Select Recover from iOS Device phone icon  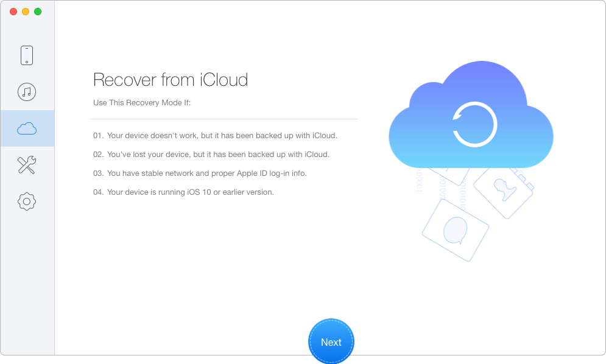(27, 55)
